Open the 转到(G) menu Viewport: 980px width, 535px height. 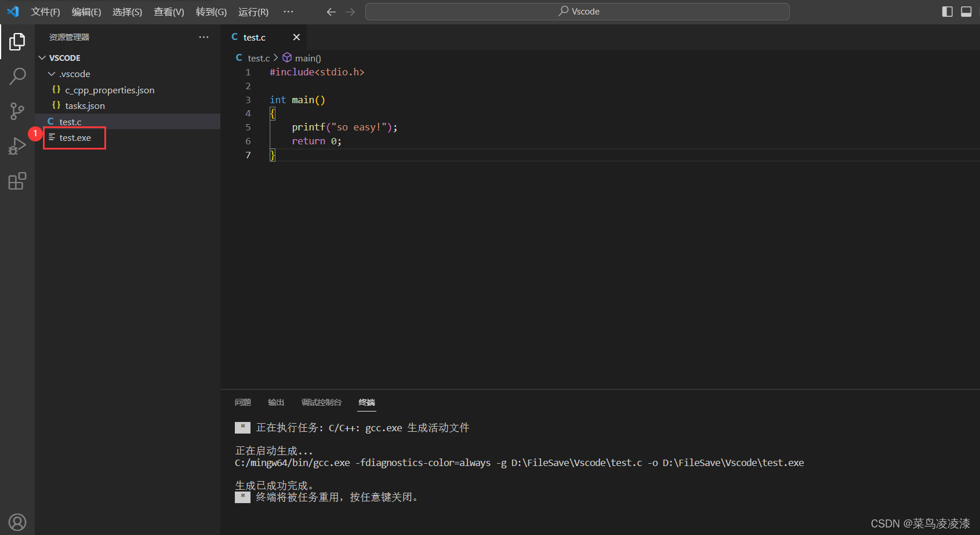point(211,12)
